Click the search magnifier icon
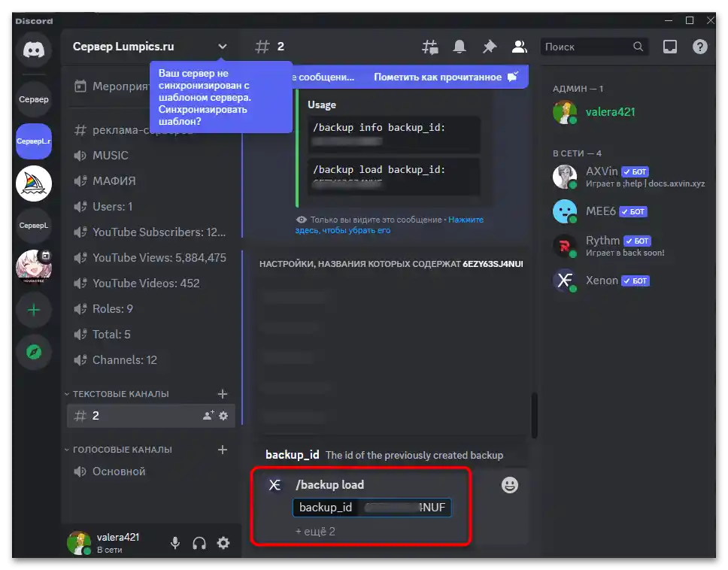The image size is (728, 570). coord(638,47)
